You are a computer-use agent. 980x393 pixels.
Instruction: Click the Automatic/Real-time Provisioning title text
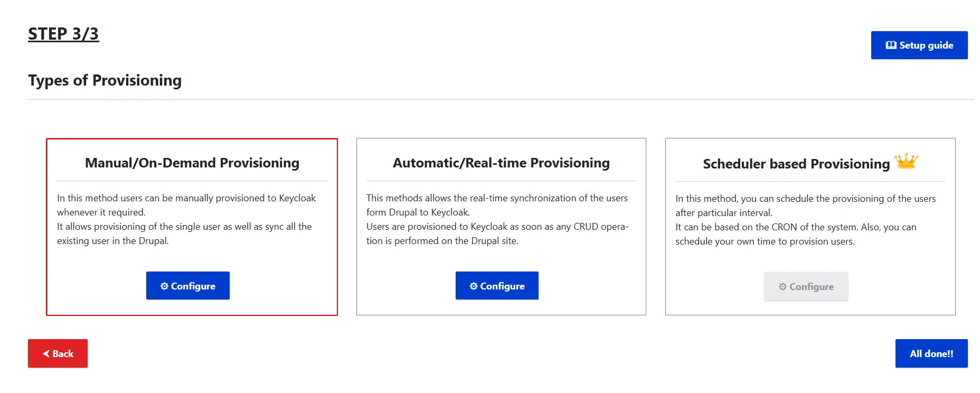(x=501, y=163)
